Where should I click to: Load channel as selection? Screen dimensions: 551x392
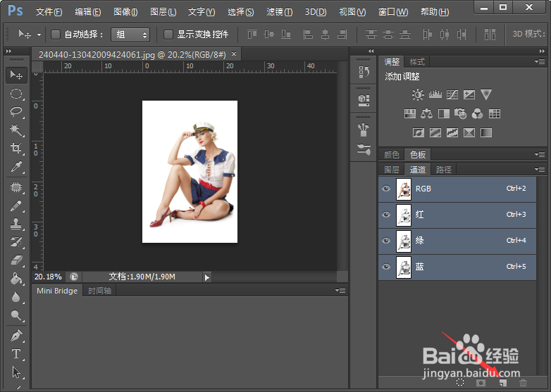(460, 383)
